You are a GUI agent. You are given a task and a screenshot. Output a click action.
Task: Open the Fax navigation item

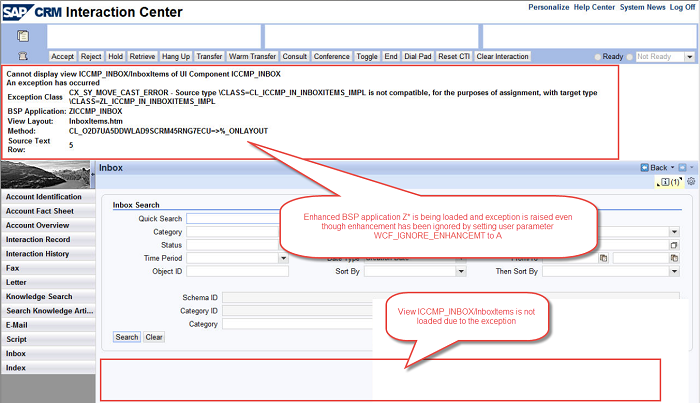click(x=48, y=268)
